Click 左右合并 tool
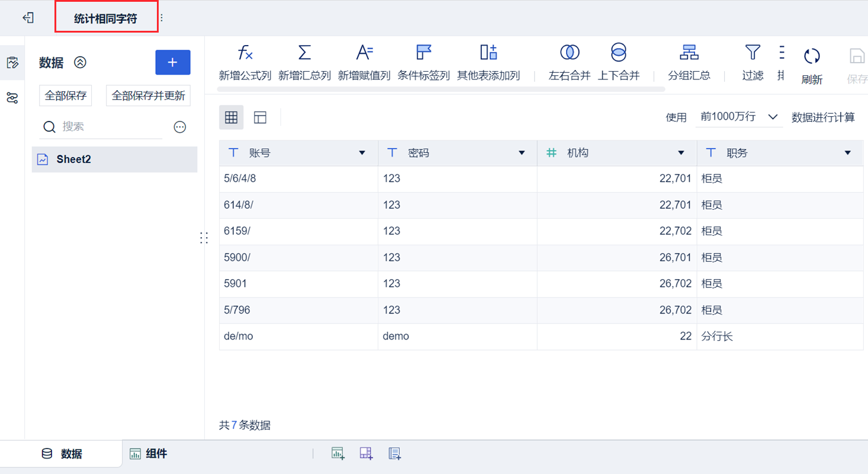Screen dimensions: 868x474 coord(570,62)
